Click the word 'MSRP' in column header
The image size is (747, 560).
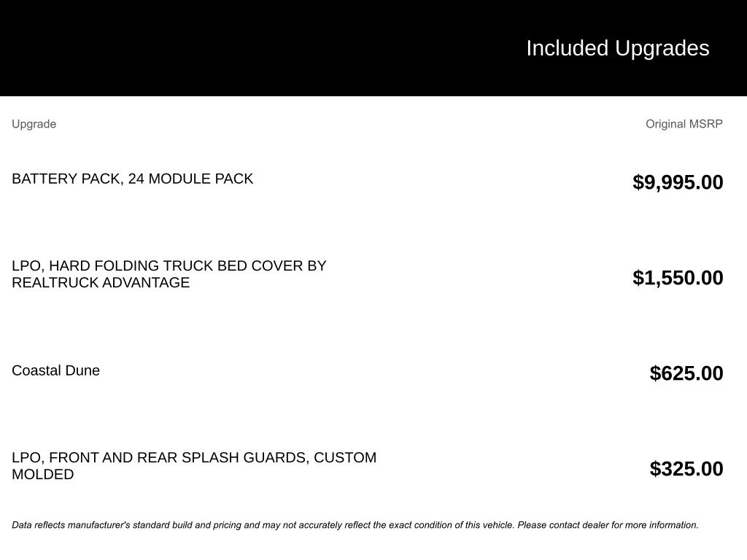[706, 124]
